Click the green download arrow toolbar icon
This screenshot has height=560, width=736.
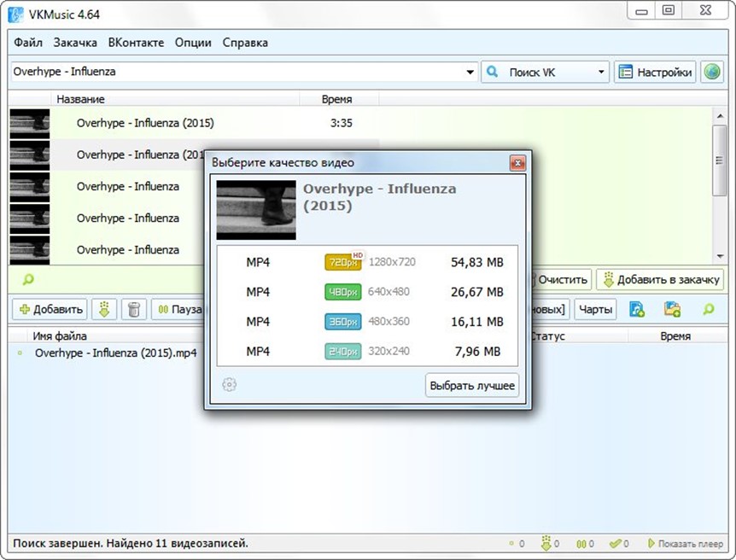[104, 309]
